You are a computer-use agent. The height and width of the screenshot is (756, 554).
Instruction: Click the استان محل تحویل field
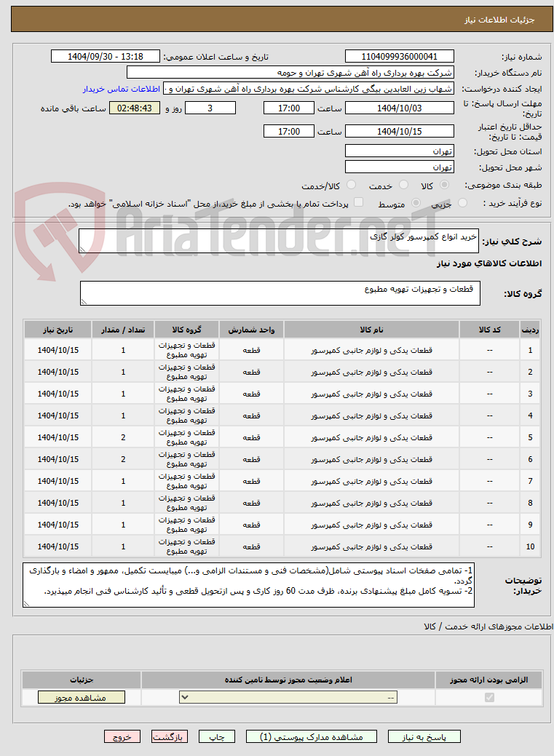point(399,151)
